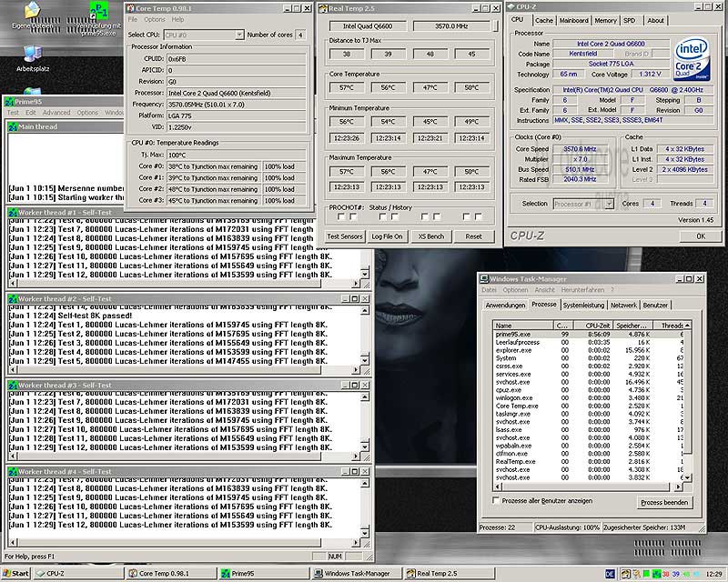Click the DE language indicator in the tray

coord(610,574)
